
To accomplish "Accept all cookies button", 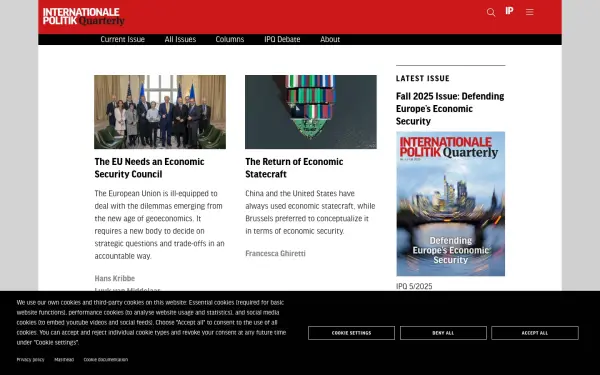I will click(535, 333).
